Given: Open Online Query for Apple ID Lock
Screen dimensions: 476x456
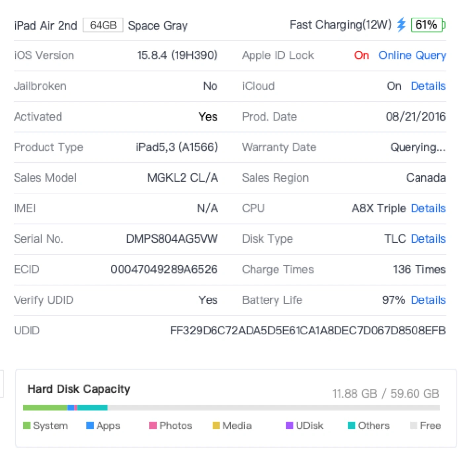Looking at the screenshot, I should click(x=412, y=55).
